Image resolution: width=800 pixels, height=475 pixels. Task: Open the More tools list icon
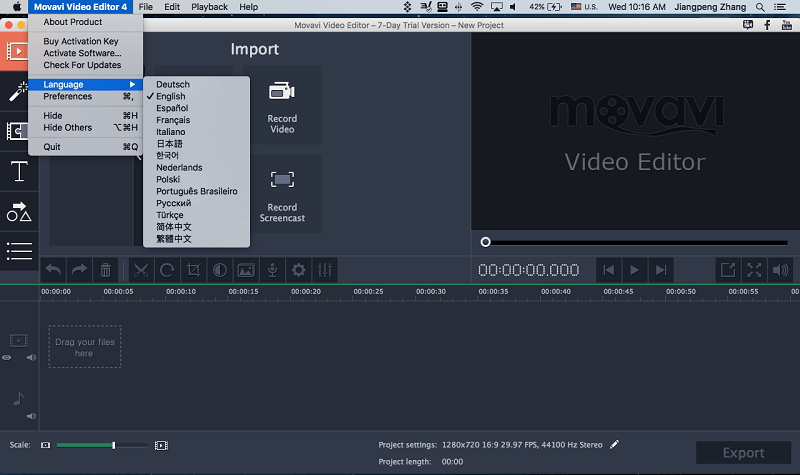(19, 251)
